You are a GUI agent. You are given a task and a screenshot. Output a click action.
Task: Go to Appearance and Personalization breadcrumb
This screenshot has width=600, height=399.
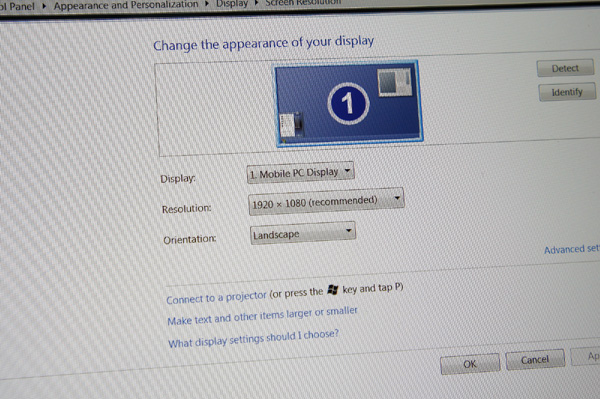point(126,5)
